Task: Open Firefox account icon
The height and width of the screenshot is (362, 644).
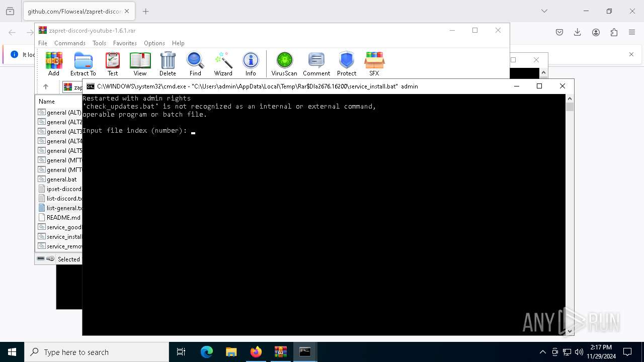Action: (x=596, y=32)
